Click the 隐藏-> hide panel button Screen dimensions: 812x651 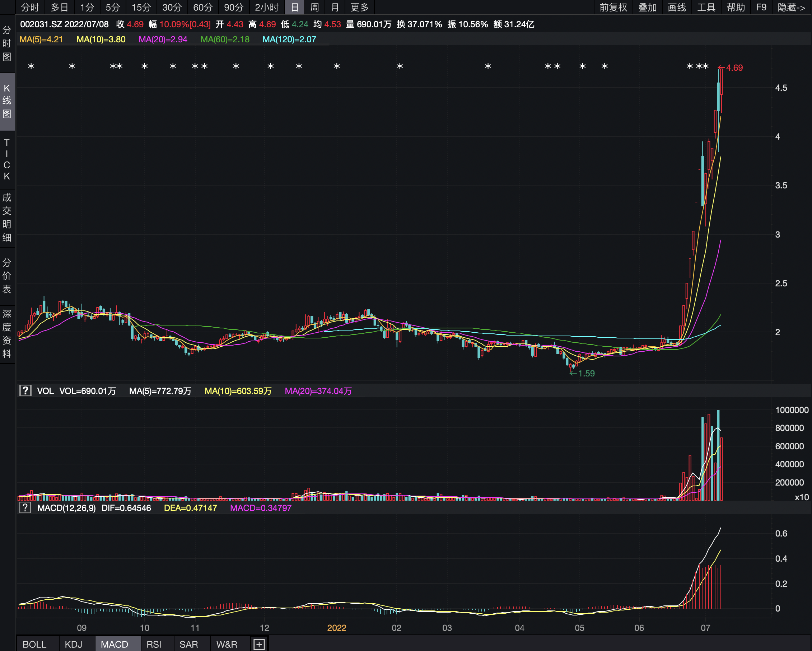coord(791,7)
